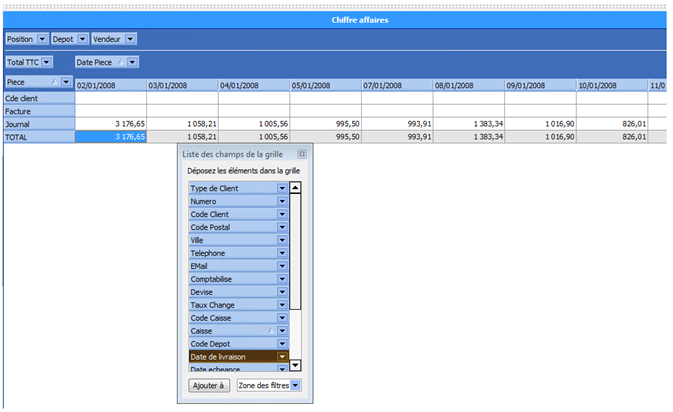Click the field list scroll up arrow
673x412 pixels.
coord(295,188)
